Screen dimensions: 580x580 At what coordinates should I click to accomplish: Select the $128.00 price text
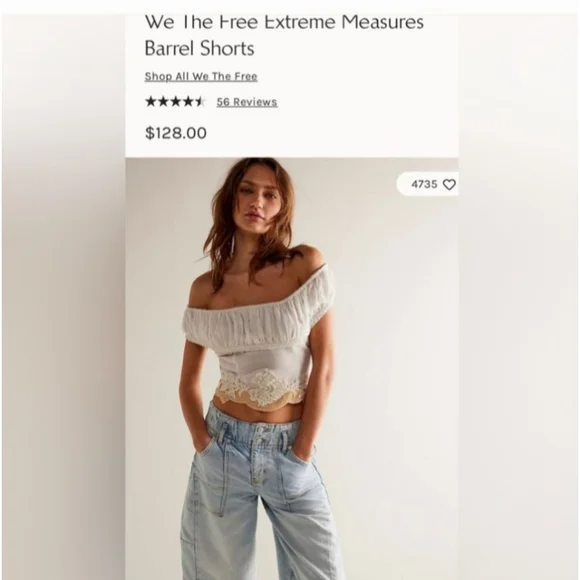tap(176, 133)
